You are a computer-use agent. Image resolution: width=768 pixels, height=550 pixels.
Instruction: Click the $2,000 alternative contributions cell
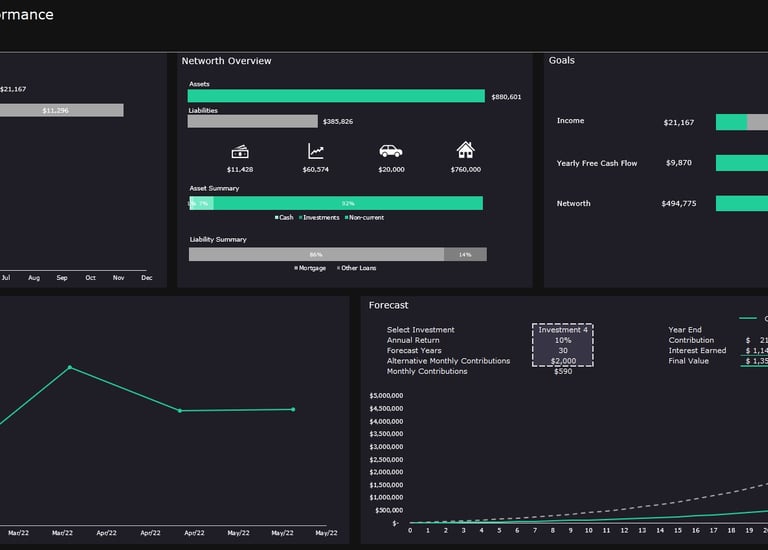tap(563, 361)
